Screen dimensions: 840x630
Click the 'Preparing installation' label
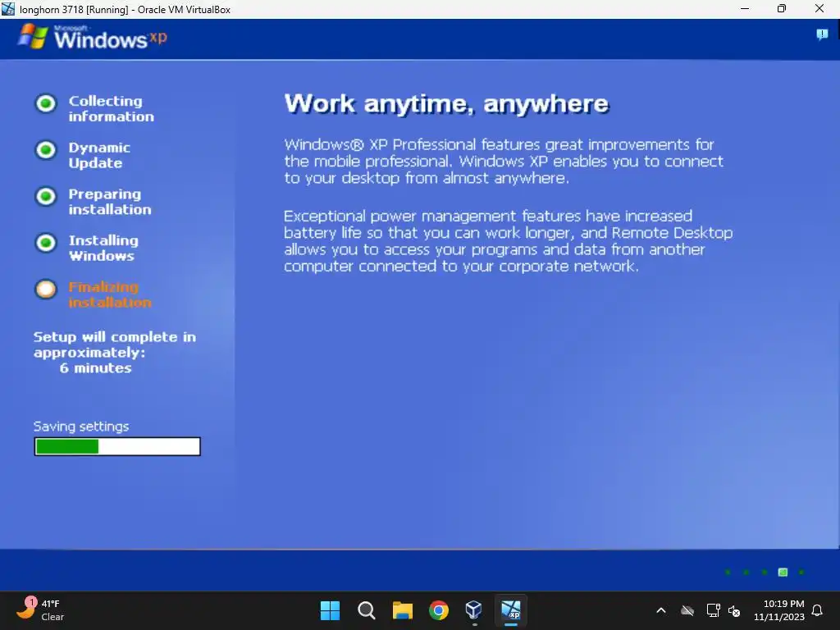110,202
